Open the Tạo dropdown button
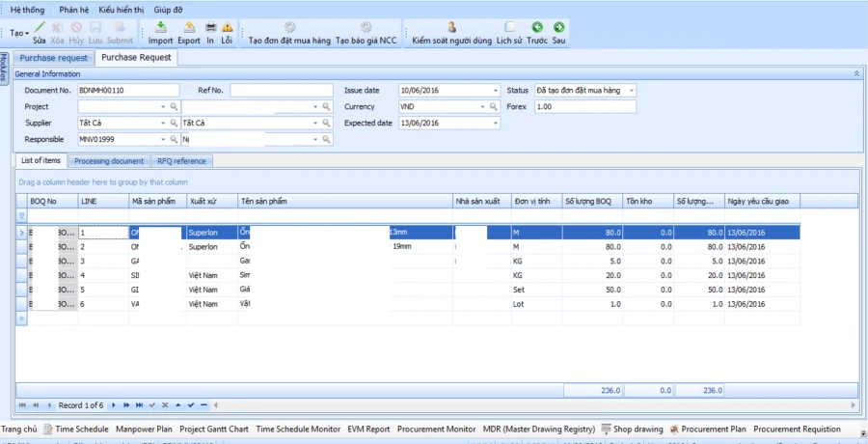868x444 pixels. click(19, 33)
